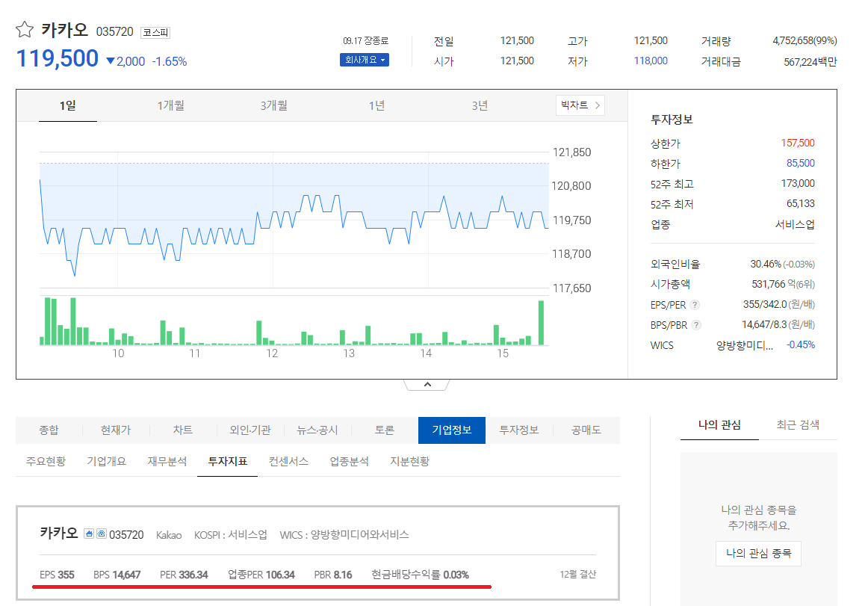
Task: Click the 코스피 market badge
Action: point(155,33)
